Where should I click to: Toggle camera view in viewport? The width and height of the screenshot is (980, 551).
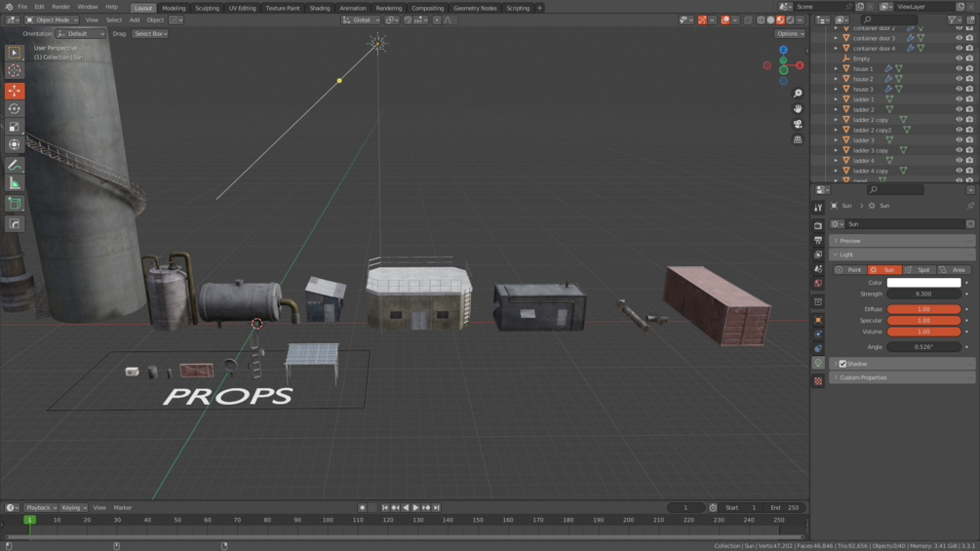798,124
